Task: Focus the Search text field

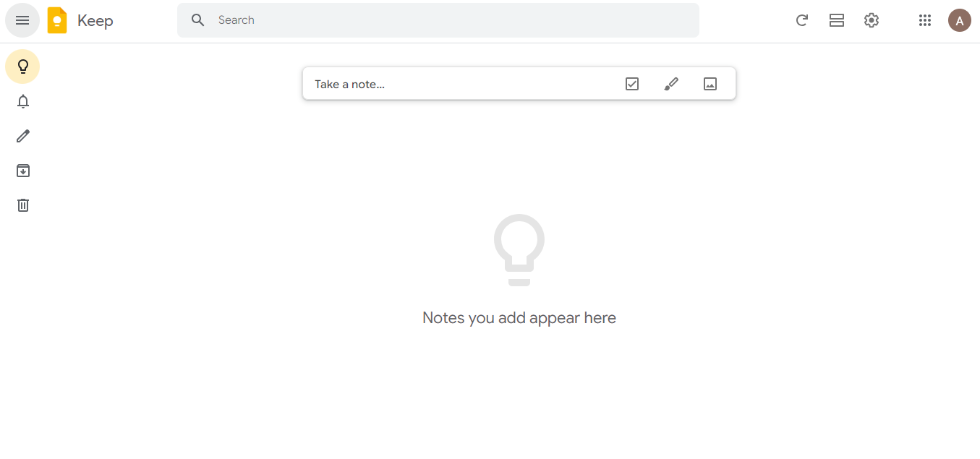Action: [448, 20]
